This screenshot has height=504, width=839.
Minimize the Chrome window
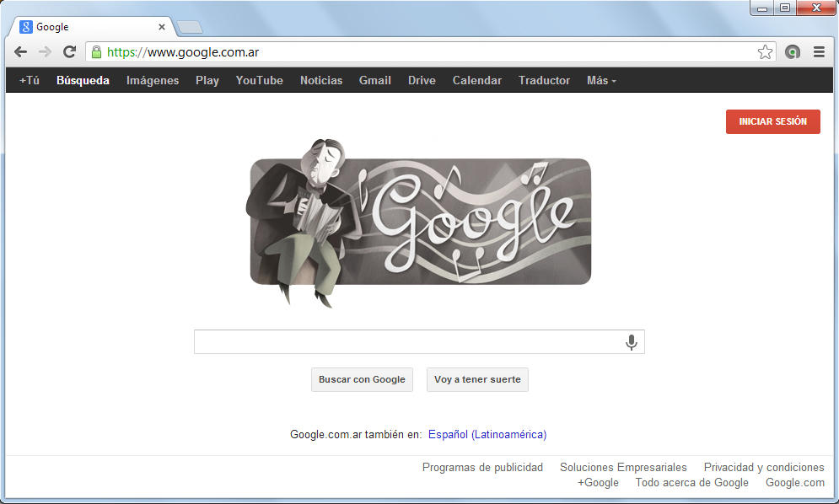pos(762,8)
